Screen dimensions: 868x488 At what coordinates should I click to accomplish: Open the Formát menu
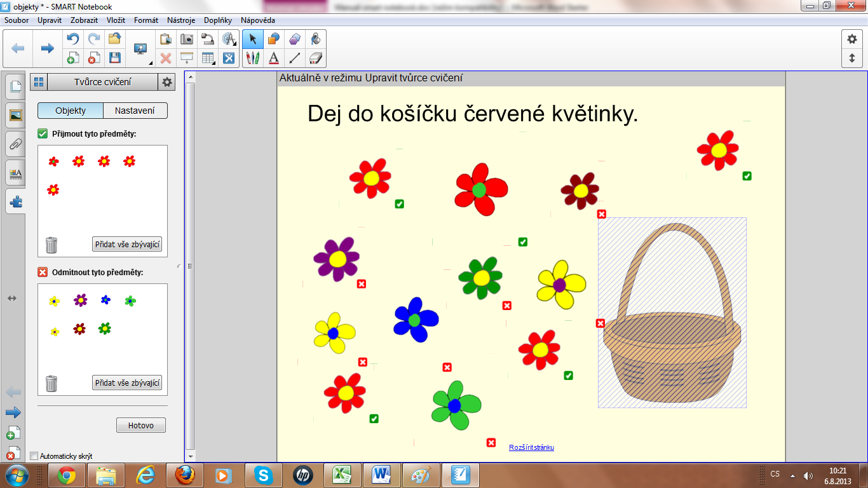point(146,20)
